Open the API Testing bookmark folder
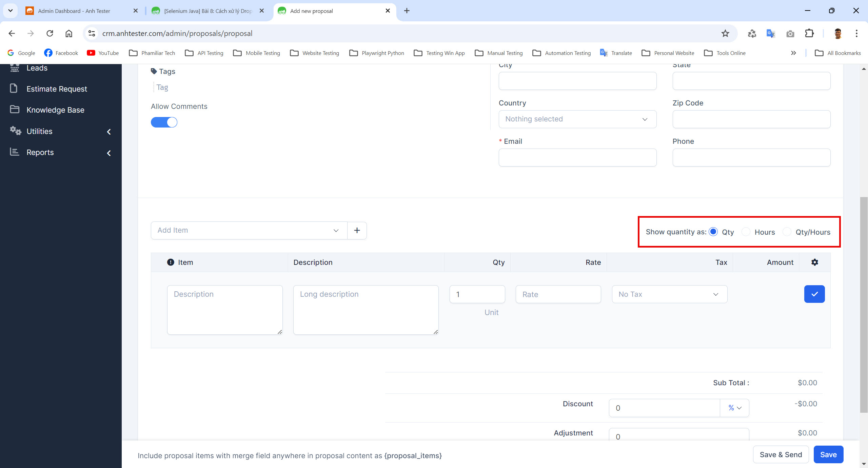868x468 pixels. coord(204,53)
